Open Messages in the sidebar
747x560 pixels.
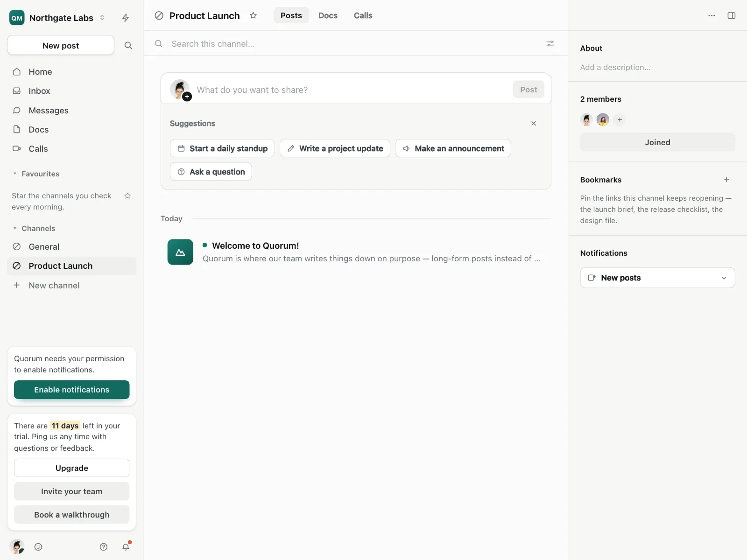[72, 111]
